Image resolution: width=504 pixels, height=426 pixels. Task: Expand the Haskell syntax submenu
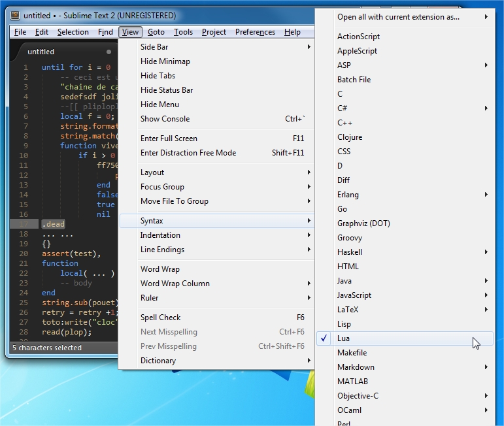(x=405, y=252)
